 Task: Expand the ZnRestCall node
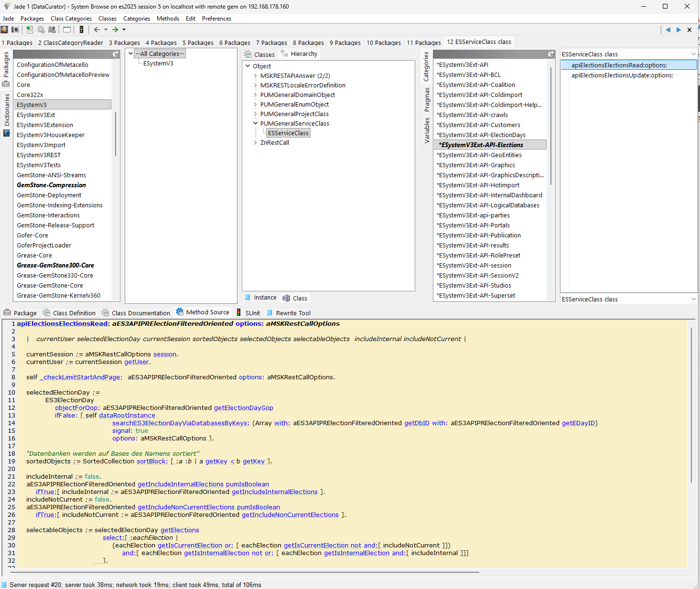(256, 142)
